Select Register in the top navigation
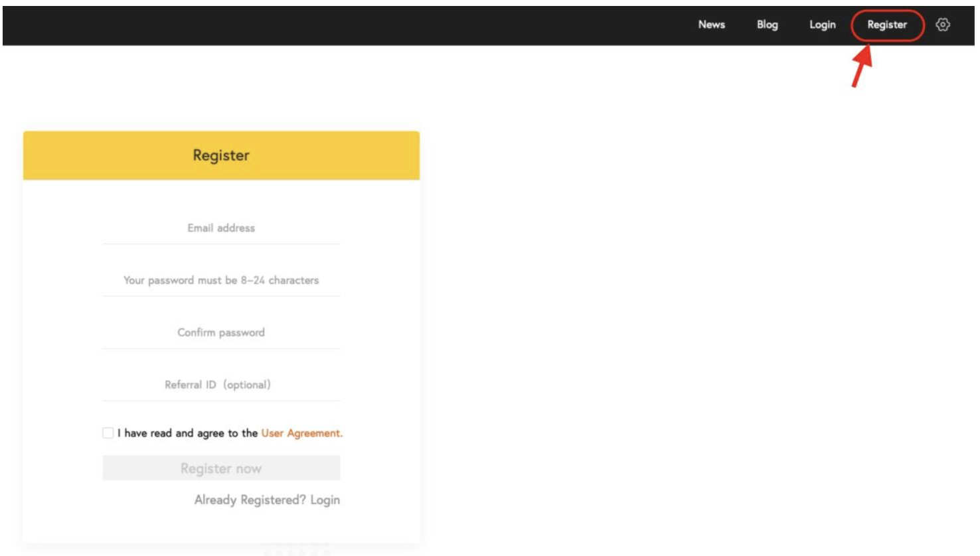Image resolution: width=980 pixels, height=556 pixels. tap(887, 25)
